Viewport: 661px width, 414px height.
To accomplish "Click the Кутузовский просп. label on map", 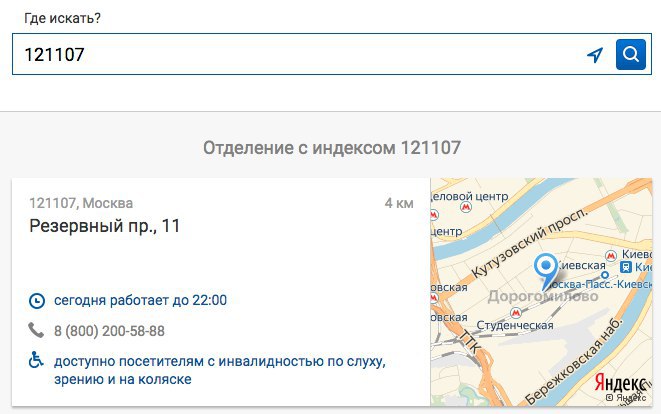I will (529, 243).
